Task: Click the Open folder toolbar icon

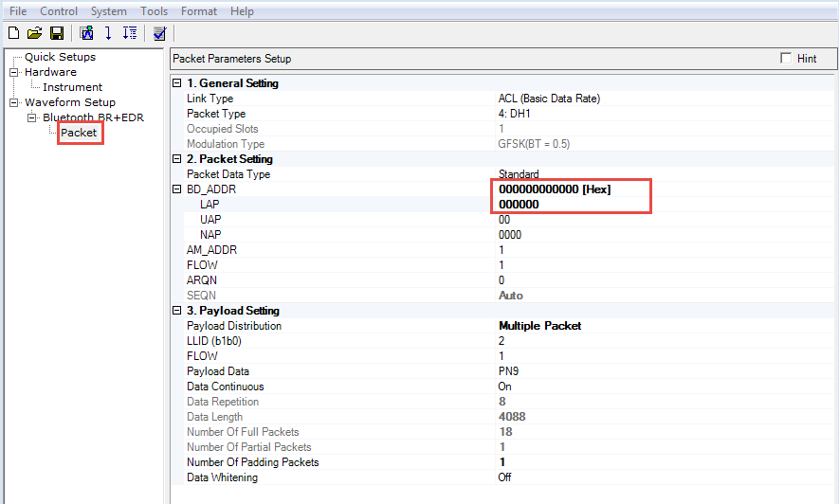Action: (x=35, y=34)
